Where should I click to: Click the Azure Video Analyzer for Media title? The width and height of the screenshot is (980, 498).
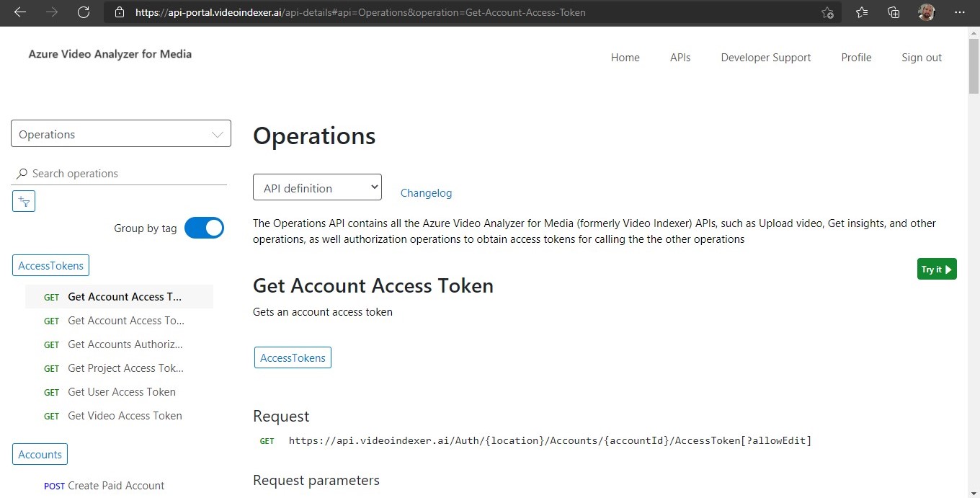click(110, 54)
